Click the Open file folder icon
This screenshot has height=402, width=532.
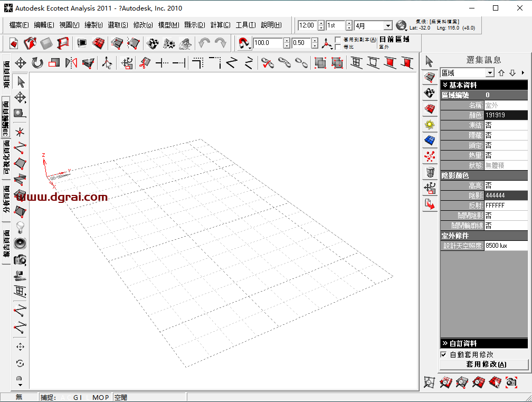coord(30,43)
